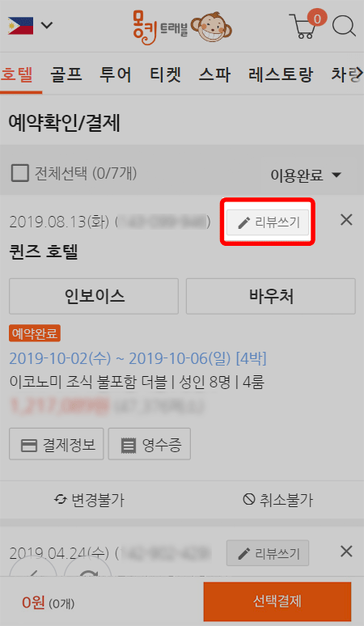View payment info via 결제정보 button
Screen dimensions: 364x626
click(57, 444)
